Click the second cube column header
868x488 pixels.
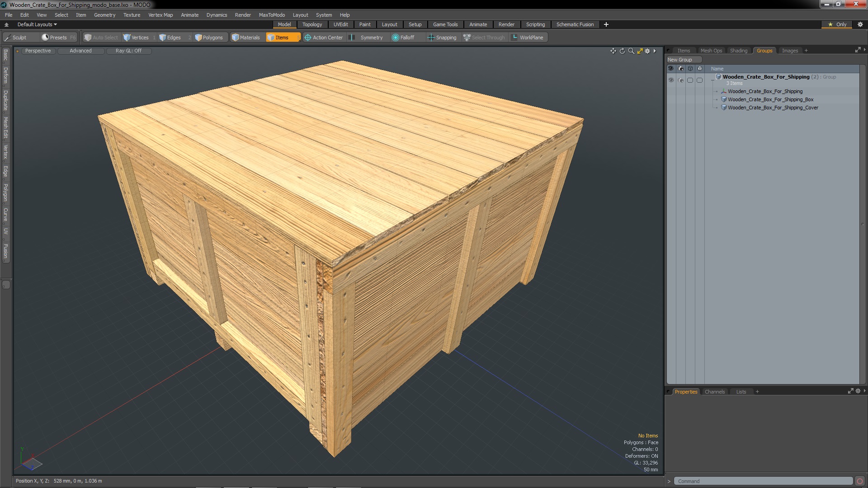(700, 69)
